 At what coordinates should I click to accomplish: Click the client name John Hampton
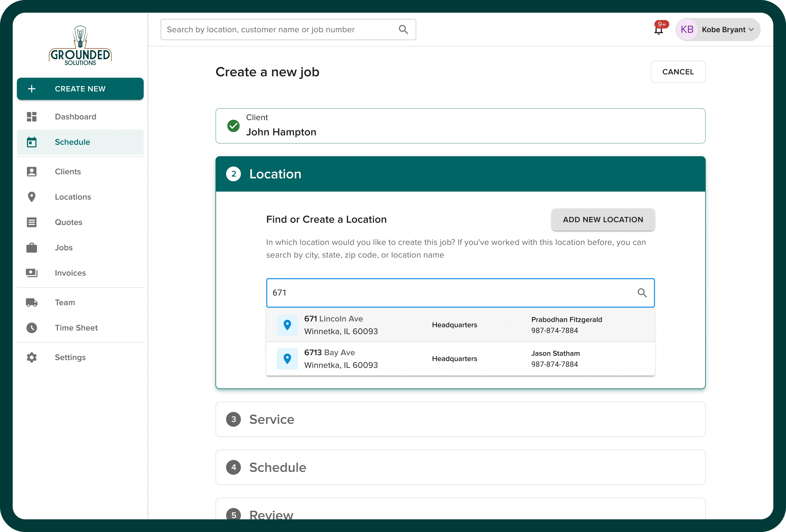tap(281, 132)
